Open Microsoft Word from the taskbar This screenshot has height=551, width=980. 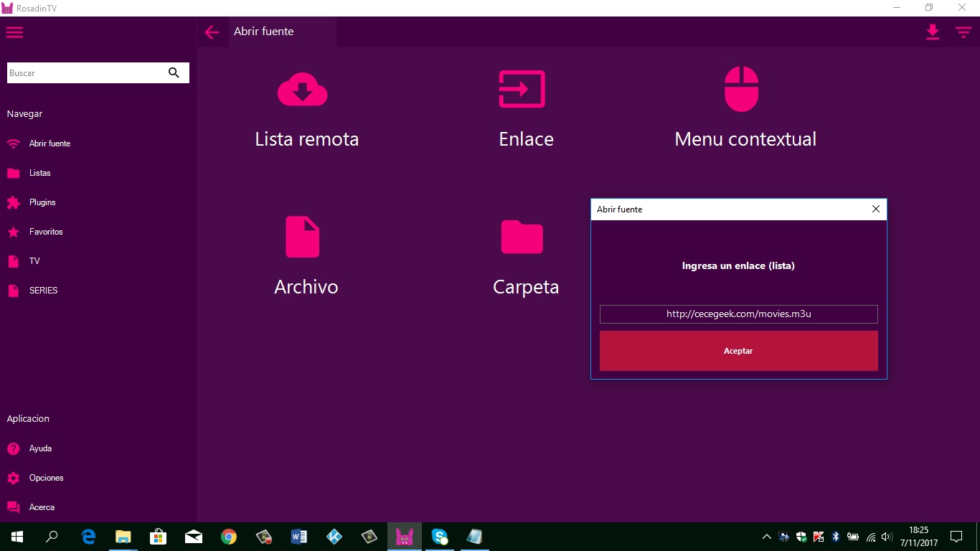[x=299, y=537]
